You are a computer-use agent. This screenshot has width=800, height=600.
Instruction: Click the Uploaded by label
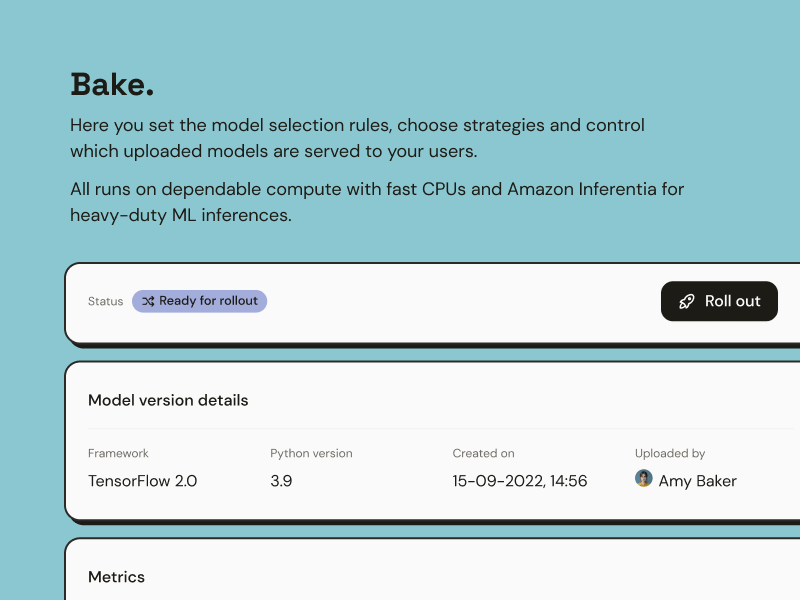click(670, 453)
